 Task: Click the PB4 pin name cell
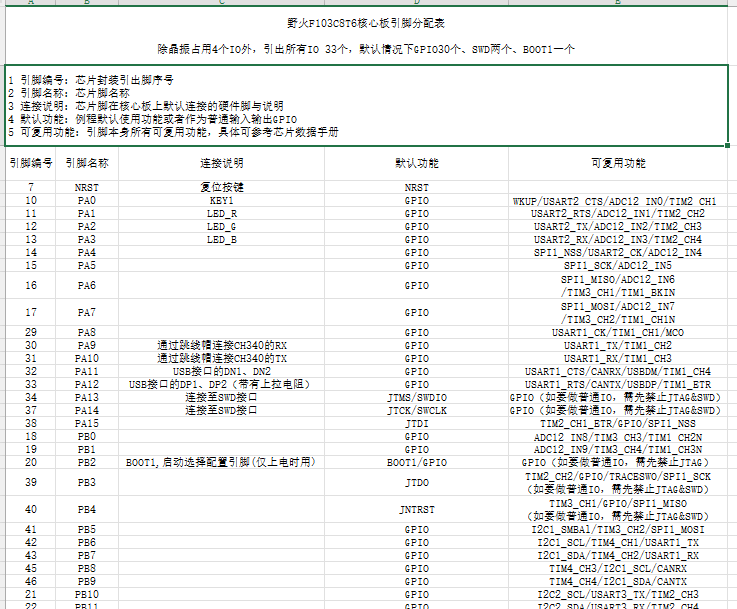pos(87,509)
